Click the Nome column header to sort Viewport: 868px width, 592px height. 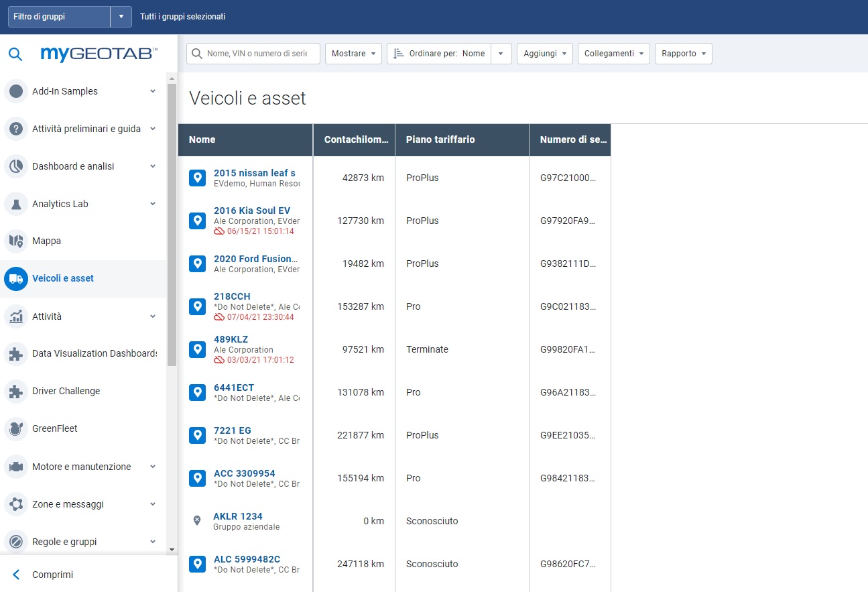pos(202,139)
